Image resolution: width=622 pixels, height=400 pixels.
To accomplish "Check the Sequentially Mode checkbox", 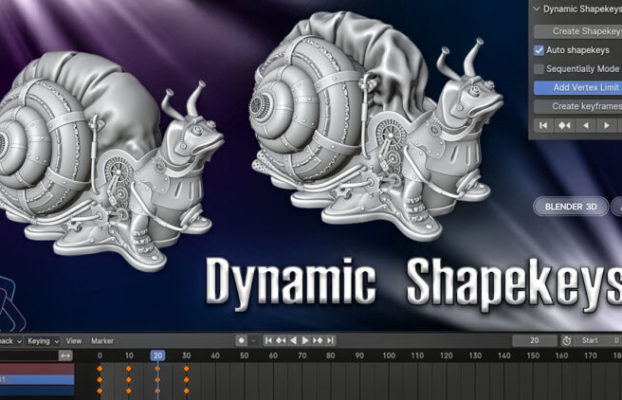I will [x=539, y=69].
